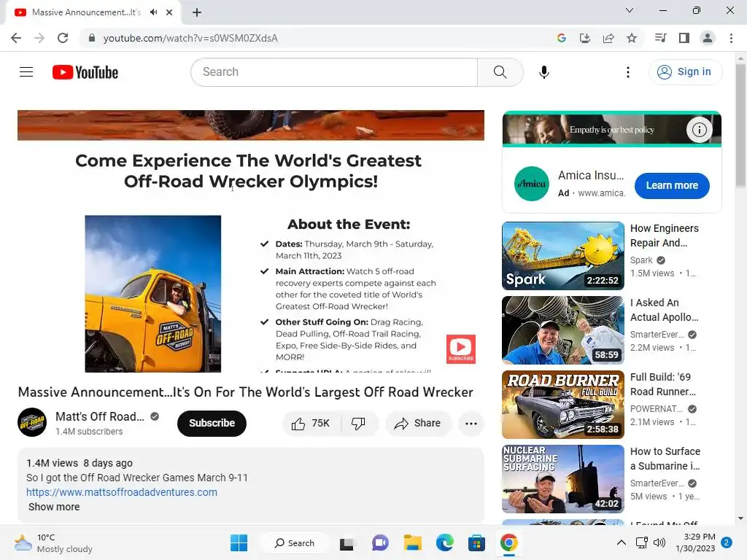Share this page from address bar

pyautogui.click(x=608, y=38)
